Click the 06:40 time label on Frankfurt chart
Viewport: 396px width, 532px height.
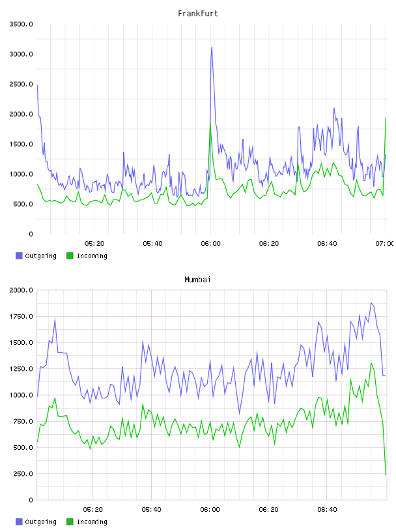(327, 244)
